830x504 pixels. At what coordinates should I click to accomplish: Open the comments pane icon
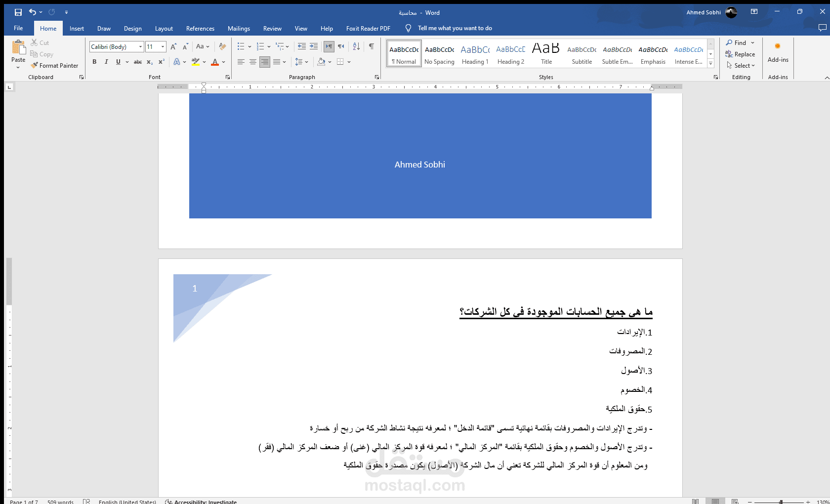(822, 28)
